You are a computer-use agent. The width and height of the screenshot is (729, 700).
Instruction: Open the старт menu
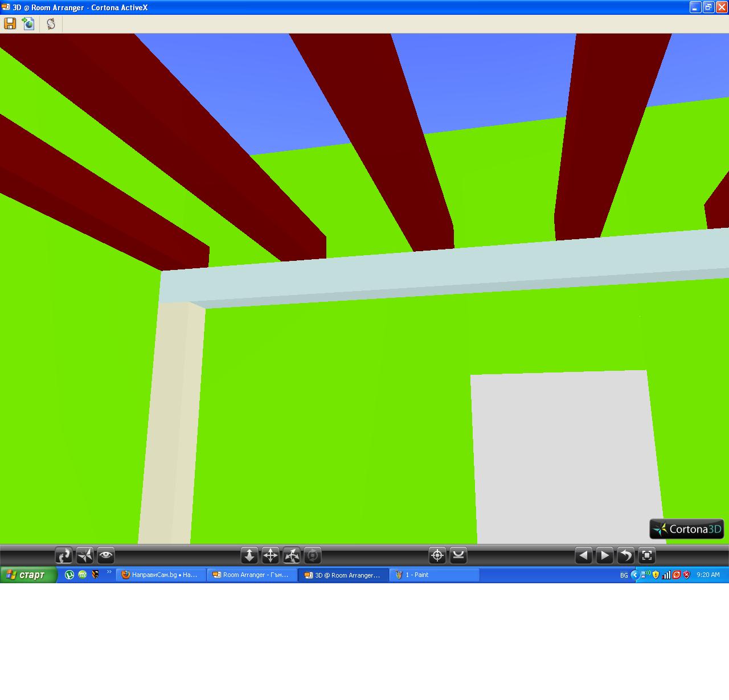28,575
